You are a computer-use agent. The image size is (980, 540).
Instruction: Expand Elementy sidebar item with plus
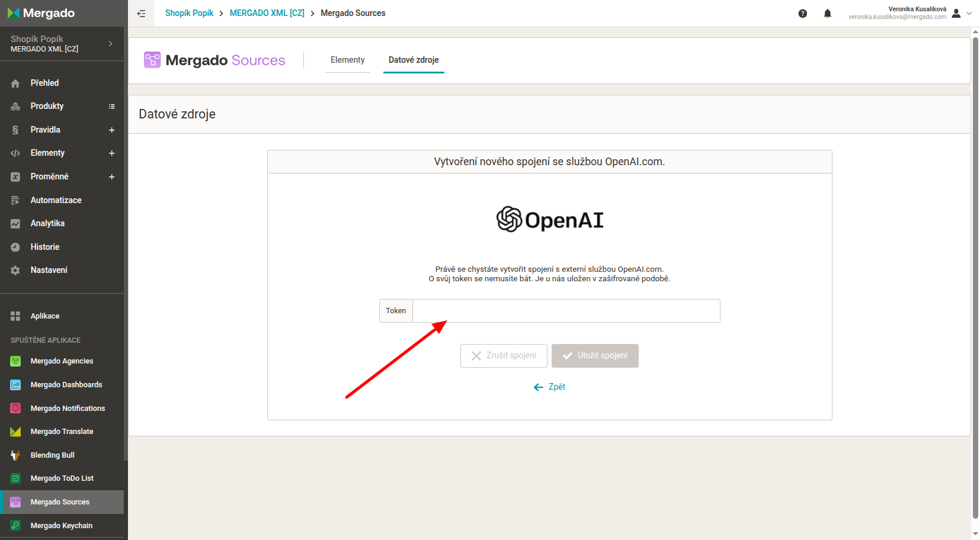pyautogui.click(x=111, y=153)
